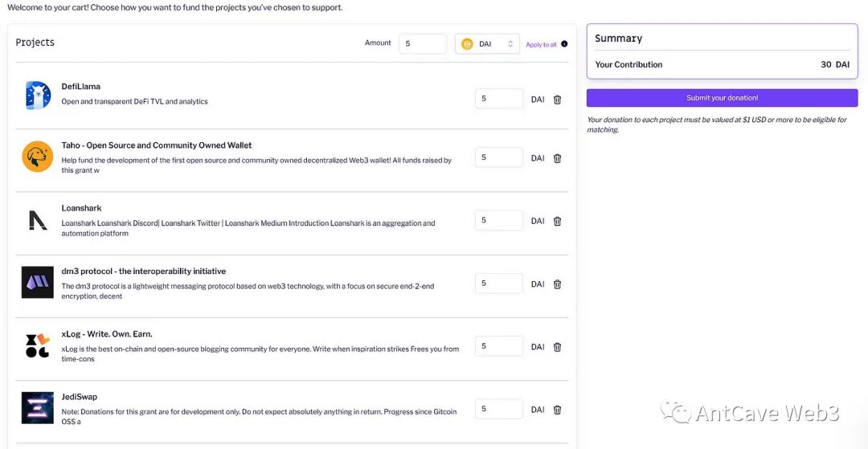Viewport: 868px width, 449px height.
Task: Trash the JediSwap donation row
Action: pyautogui.click(x=557, y=410)
